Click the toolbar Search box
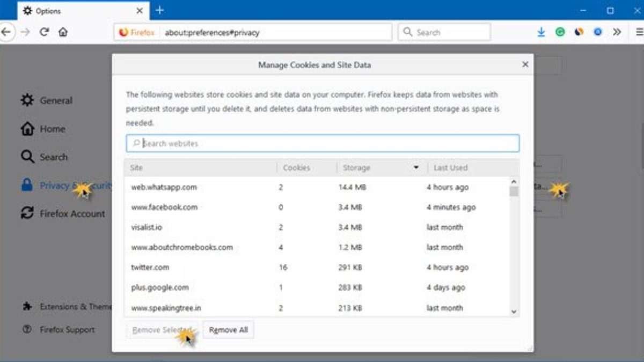The image size is (644, 362). coord(444,32)
